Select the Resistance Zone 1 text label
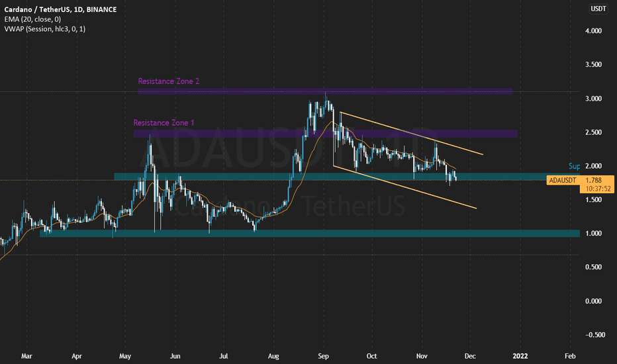 click(x=164, y=123)
